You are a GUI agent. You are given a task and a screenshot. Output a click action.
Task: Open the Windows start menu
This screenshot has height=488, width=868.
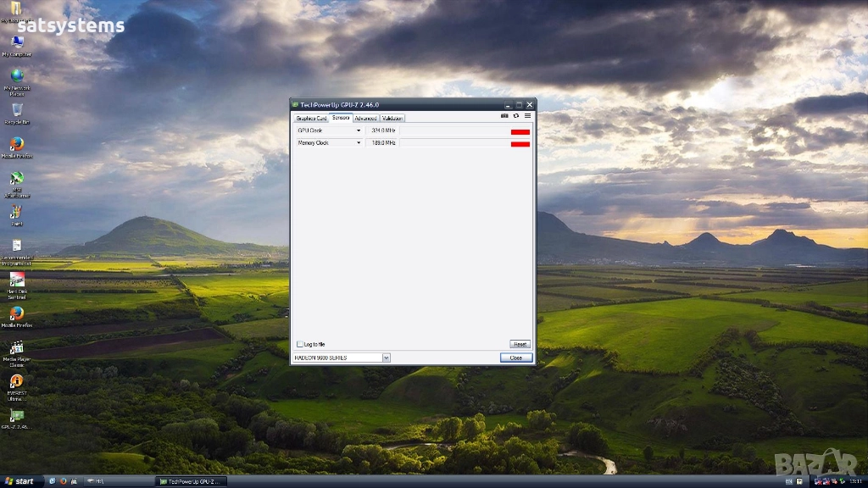[19, 481]
